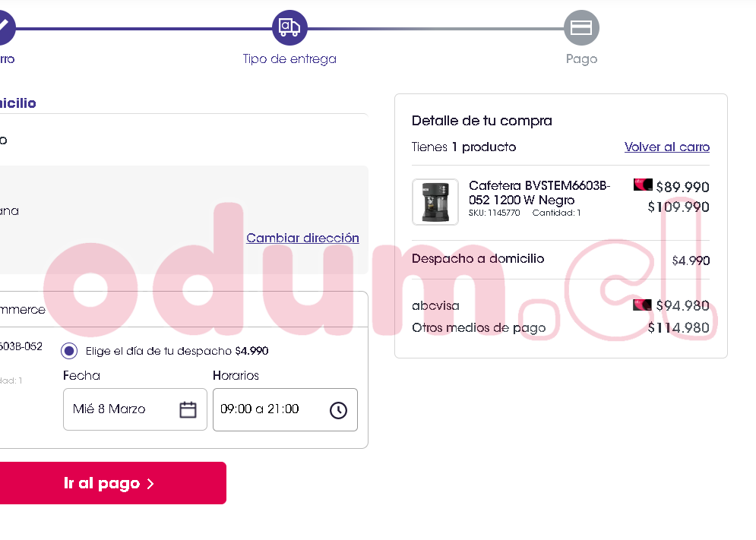The height and width of the screenshot is (540, 756).
Task: Click the 'Cambiar dirección' link
Action: (303, 238)
